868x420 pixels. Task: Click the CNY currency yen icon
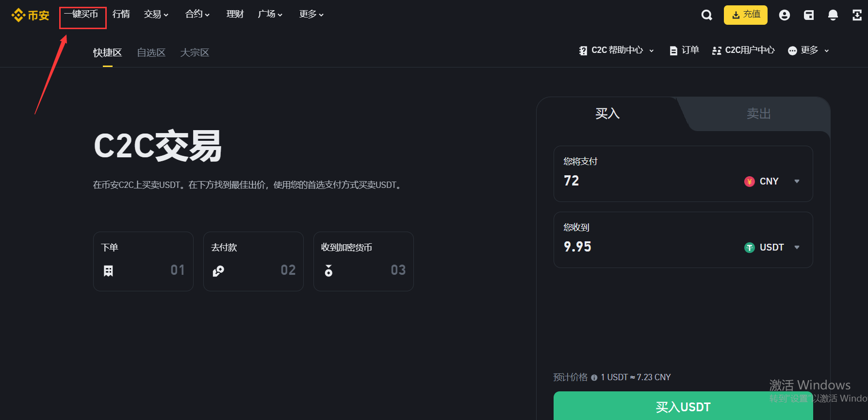tap(750, 182)
